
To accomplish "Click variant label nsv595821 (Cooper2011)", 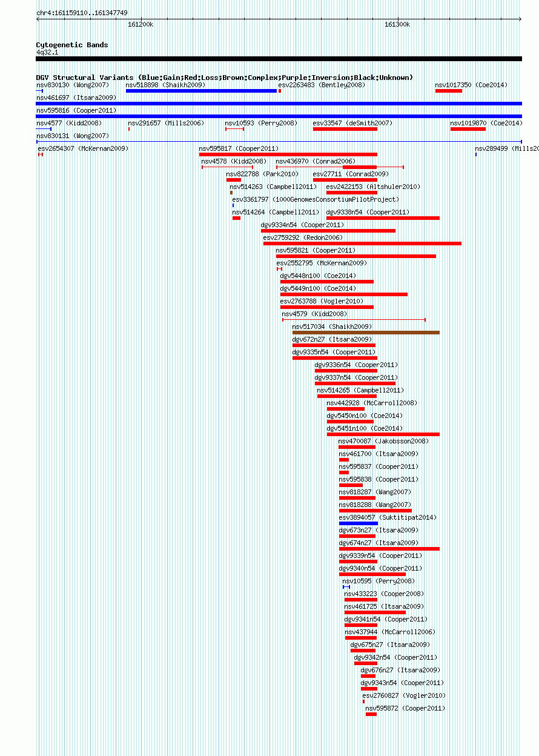I will coord(316,250).
